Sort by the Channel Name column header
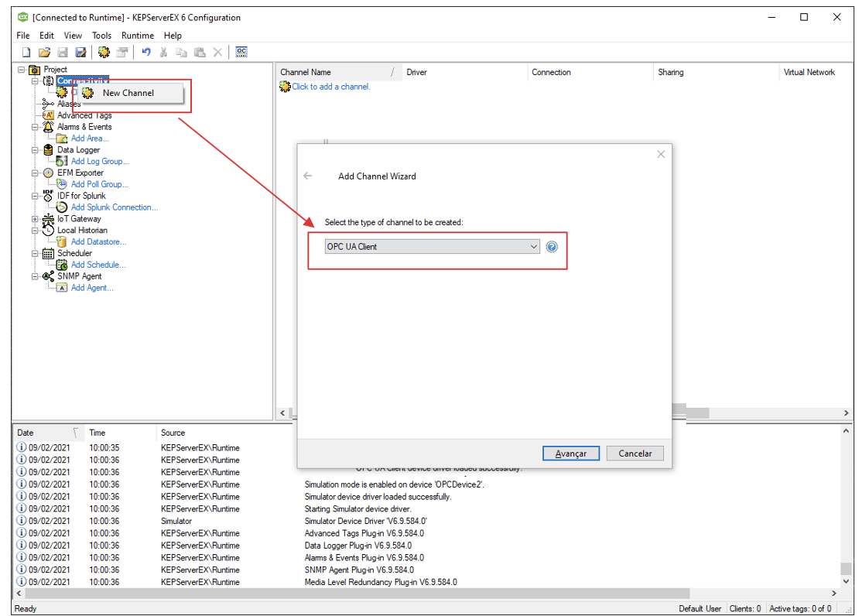 (x=338, y=72)
